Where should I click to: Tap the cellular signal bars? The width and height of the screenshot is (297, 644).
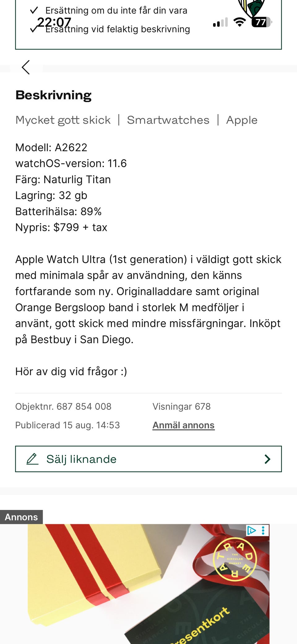coord(220,23)
